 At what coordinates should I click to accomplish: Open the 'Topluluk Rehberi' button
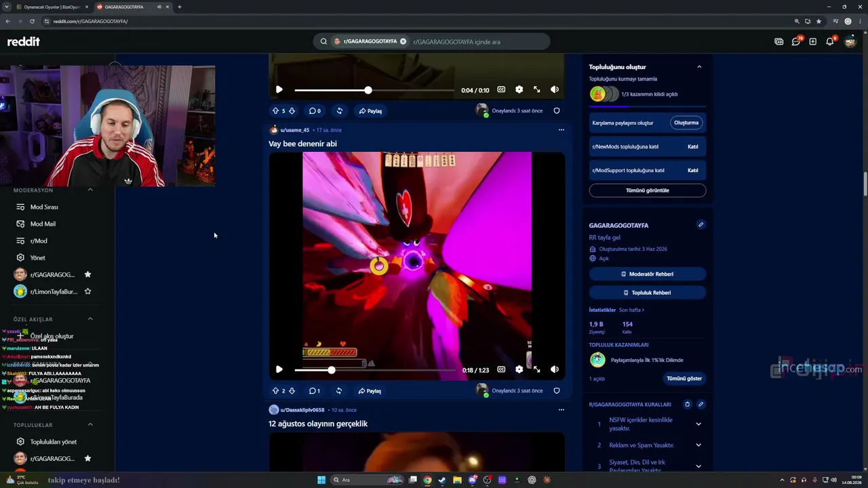648,293
